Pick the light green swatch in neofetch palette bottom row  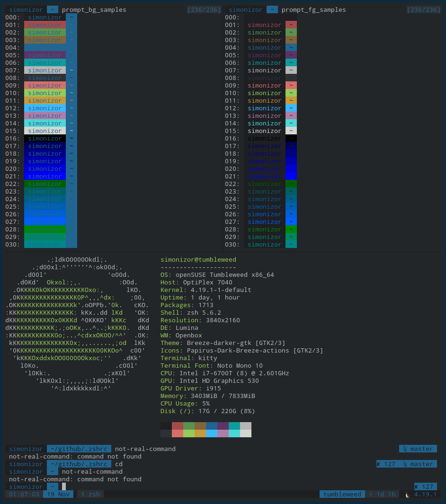[189, 433]
